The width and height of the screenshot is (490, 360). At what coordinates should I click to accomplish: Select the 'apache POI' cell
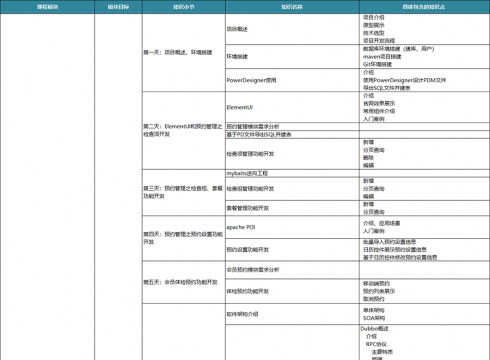pyautogui.click(x=292, y=227)
